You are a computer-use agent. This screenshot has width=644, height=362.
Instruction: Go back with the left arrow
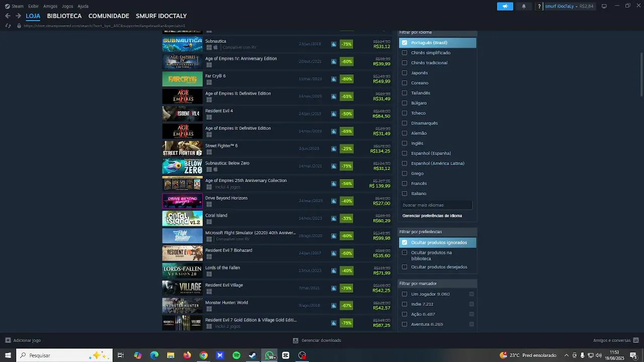8,16
